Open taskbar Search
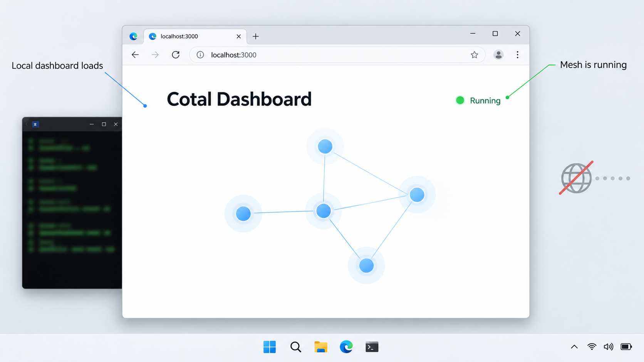 [x=295, y=347]
